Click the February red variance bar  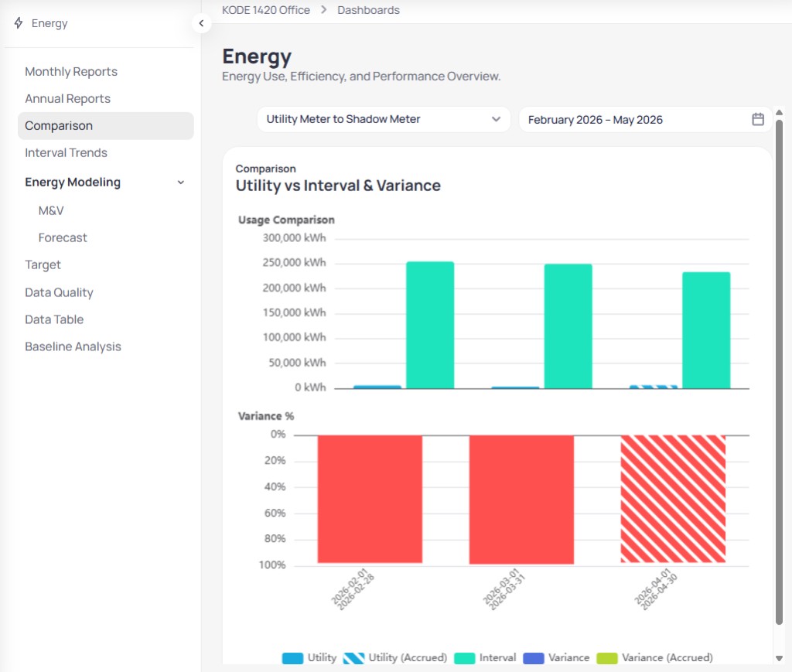click(370, 499)
